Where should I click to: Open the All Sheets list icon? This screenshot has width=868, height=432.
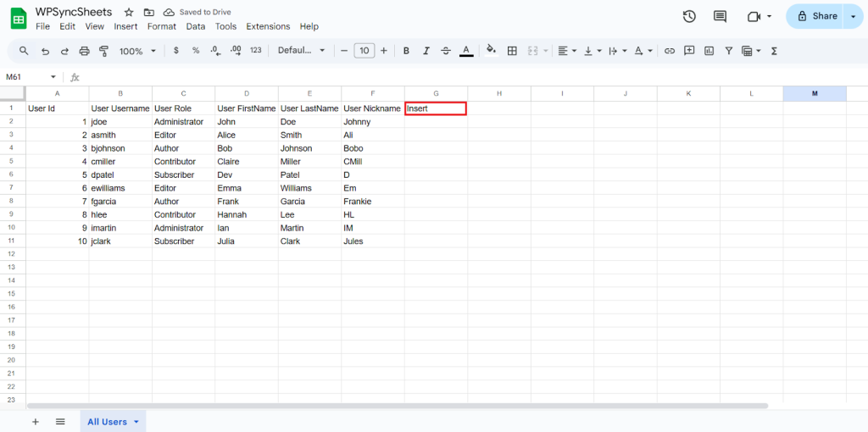60,422
